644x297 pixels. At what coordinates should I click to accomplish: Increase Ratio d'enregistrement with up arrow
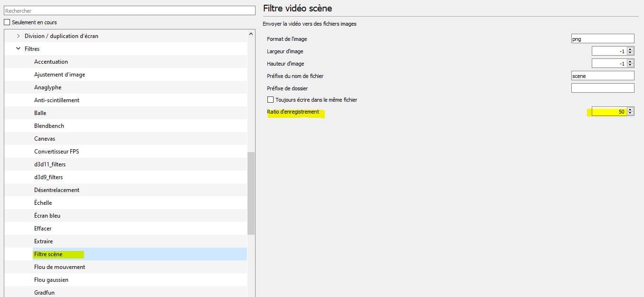pyautogui.click(x=630, y=110)
